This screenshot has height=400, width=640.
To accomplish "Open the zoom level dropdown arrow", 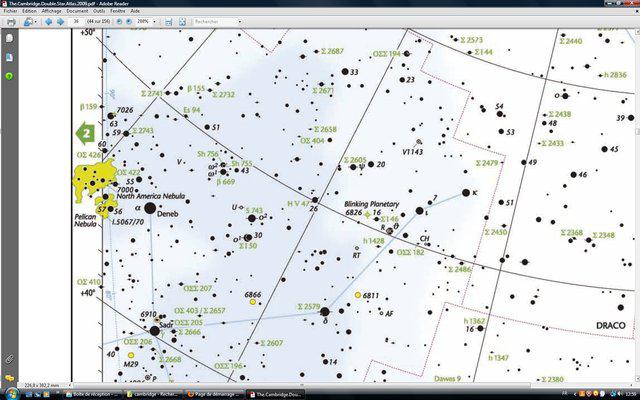I will (154, 21).
